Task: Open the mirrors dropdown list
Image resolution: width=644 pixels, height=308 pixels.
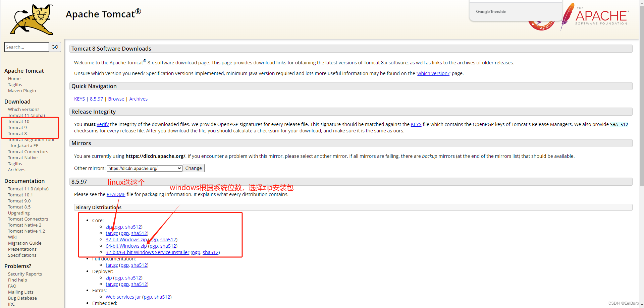Action: (145, 168)
